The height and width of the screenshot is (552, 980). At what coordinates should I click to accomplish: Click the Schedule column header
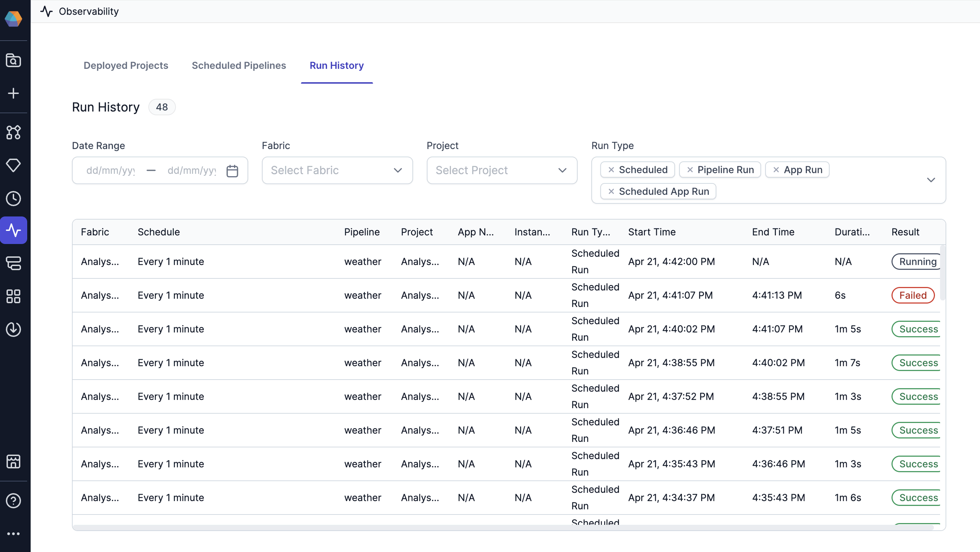coord(159,232)
